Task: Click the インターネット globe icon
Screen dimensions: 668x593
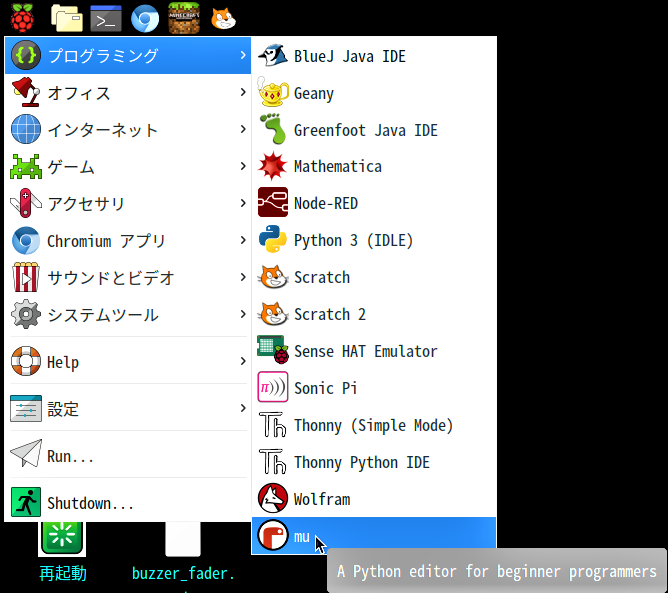Action: tap(26, 129)
